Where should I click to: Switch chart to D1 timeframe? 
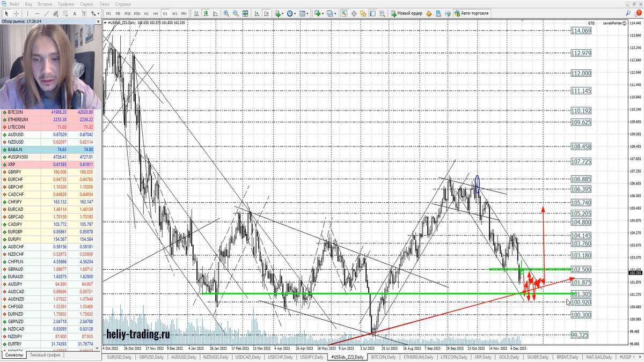[165, 13]
